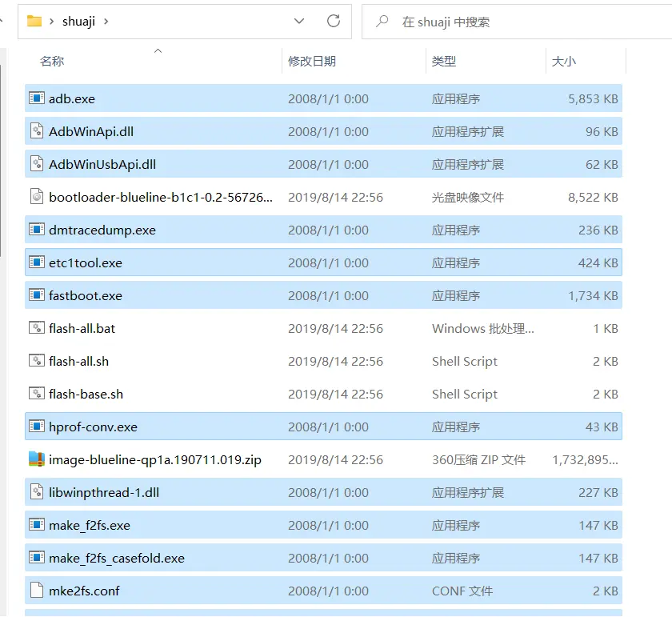
Task: Click the 43 KB size cell
Action: click(x=602, y=427)
